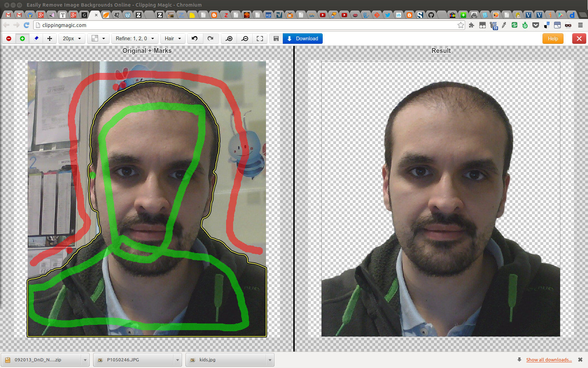Image resolution: width=588 pixels, height=368 pixels.
Task: Click the undo arrow icon
Action: (195, 39)
